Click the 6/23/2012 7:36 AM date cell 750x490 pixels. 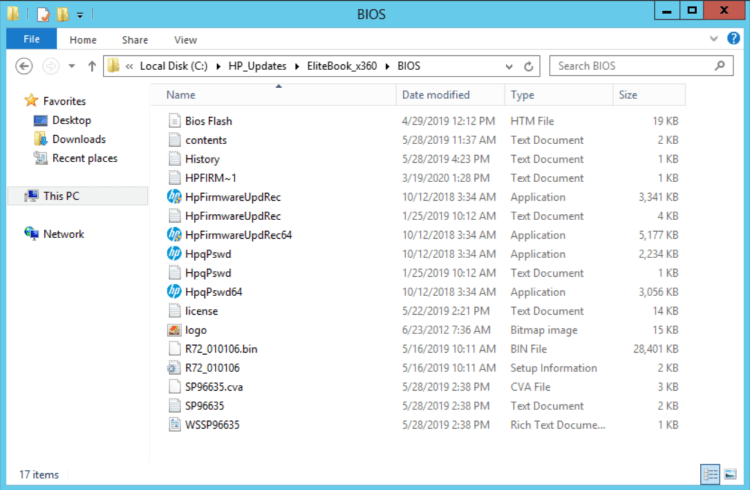click(446, 330)
